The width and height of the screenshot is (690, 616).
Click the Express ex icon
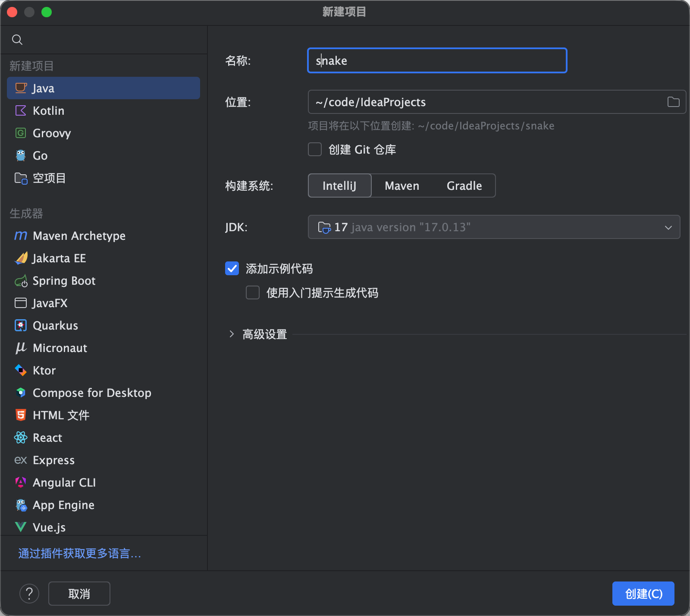click(x=21, y=460)
